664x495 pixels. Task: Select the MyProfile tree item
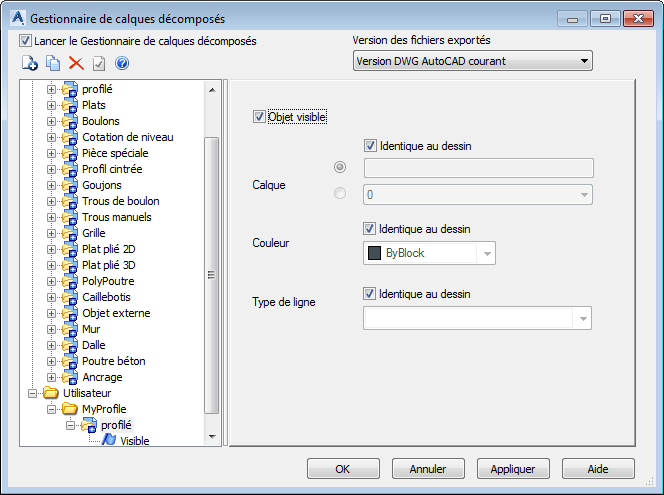[104, 409]
